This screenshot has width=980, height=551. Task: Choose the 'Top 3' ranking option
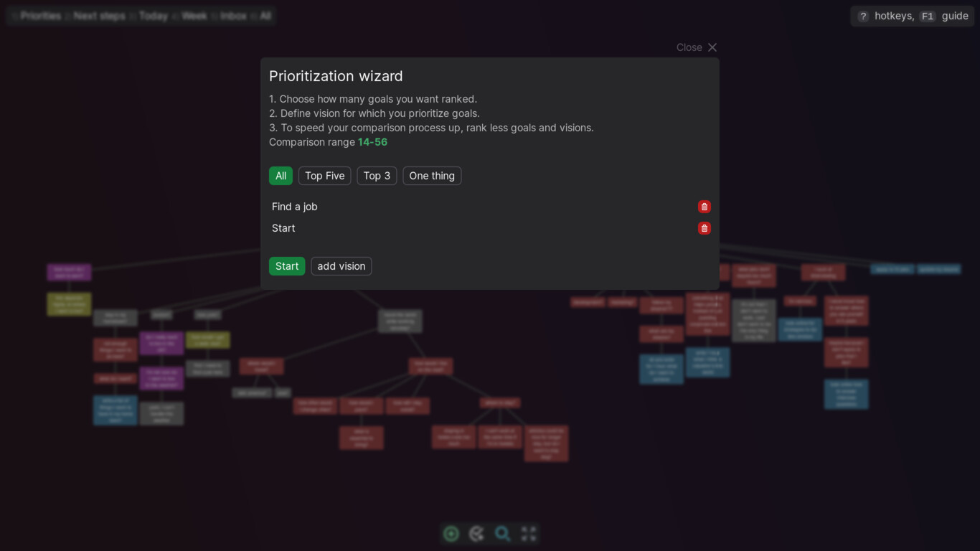coord(377,176)
